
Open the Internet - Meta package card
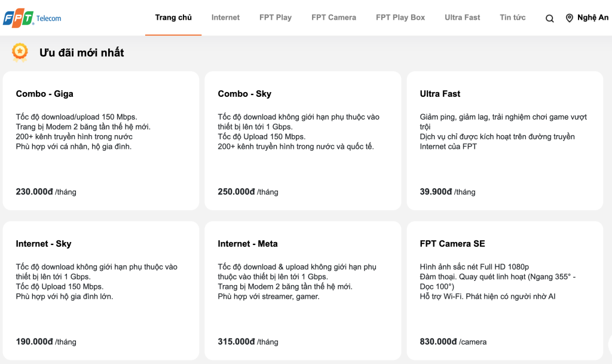(x=303, y=290)
